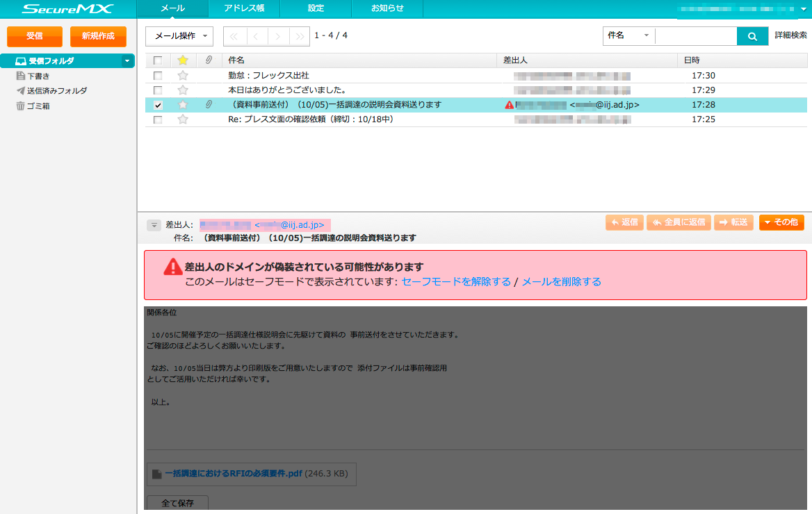812x514 pixels.
Task: Star the 本日はありがとうございました email
Action: tap(183, 90)
